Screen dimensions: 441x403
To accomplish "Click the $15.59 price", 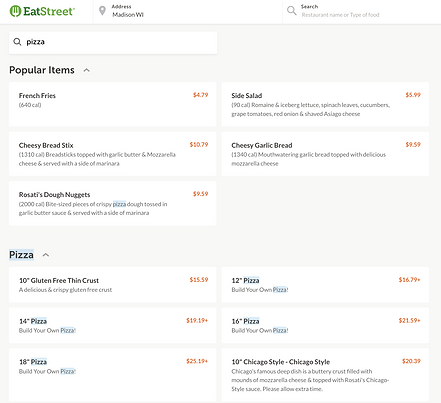I will 199,280.
